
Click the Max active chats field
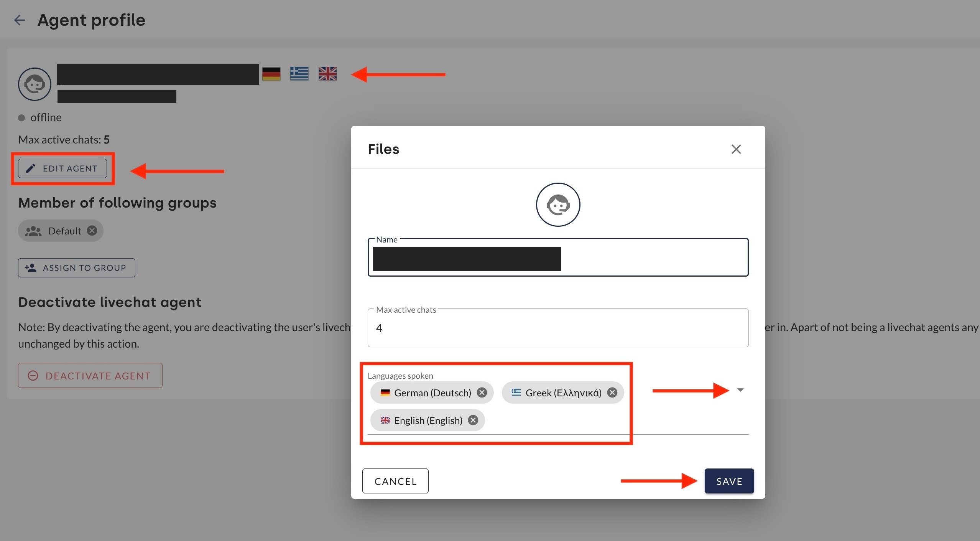[558, 328]
